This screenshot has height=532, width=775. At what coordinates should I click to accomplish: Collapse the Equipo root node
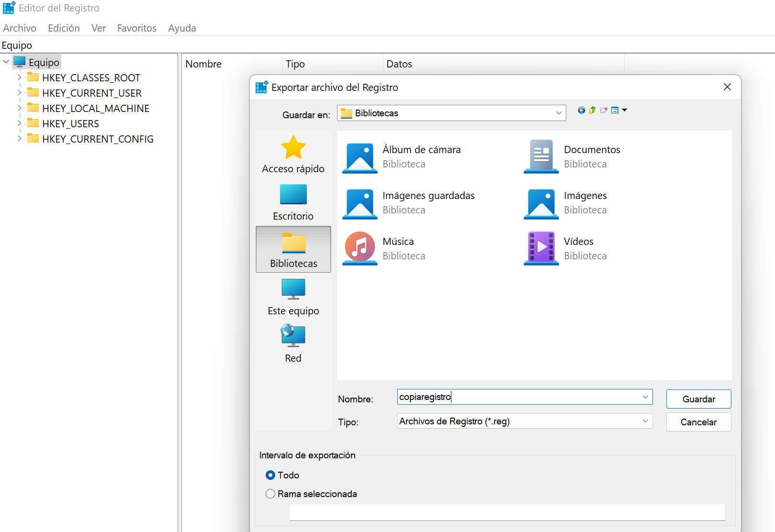coord(6,62)
